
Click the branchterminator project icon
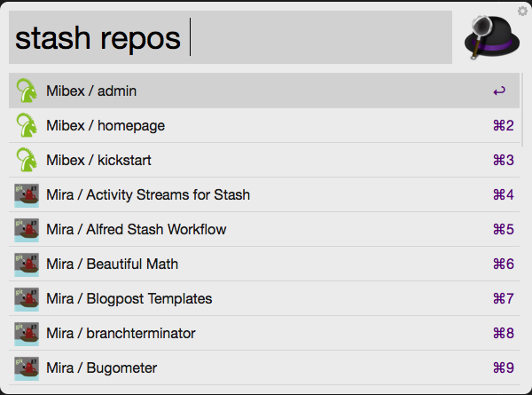(x=27, y=334)
